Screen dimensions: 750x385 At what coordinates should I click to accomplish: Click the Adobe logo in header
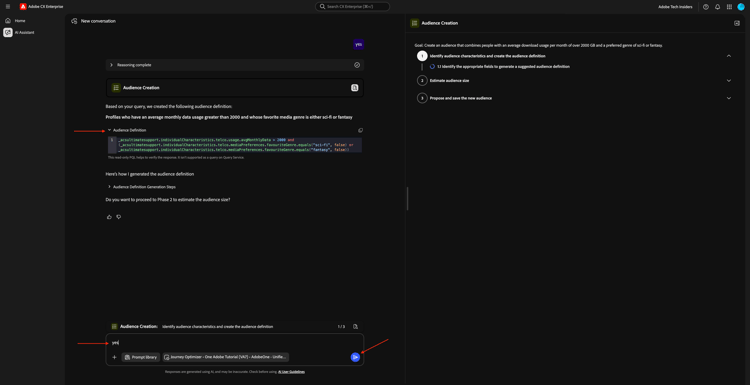click(x=23, y=7)
